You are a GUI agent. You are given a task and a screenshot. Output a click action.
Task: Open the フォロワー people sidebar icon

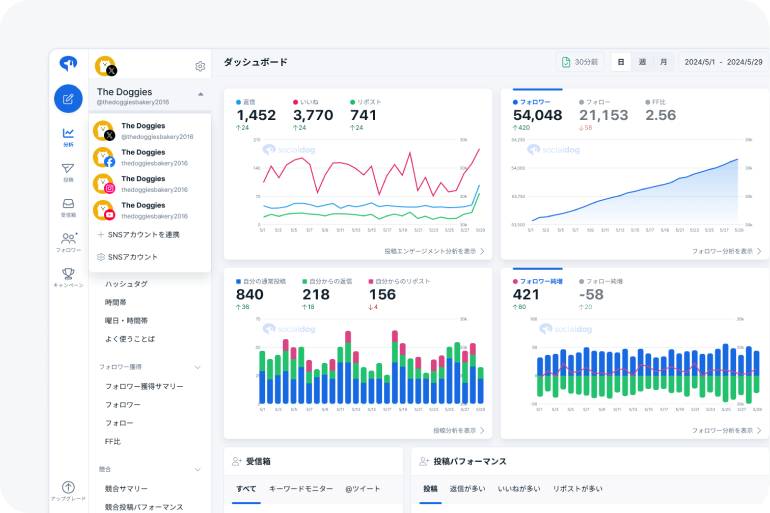68,242
